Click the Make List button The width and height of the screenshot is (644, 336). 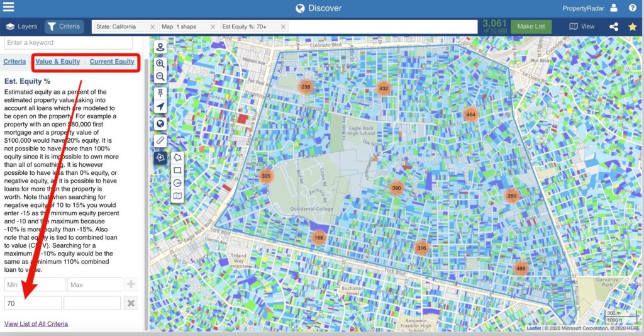point(531,26)
